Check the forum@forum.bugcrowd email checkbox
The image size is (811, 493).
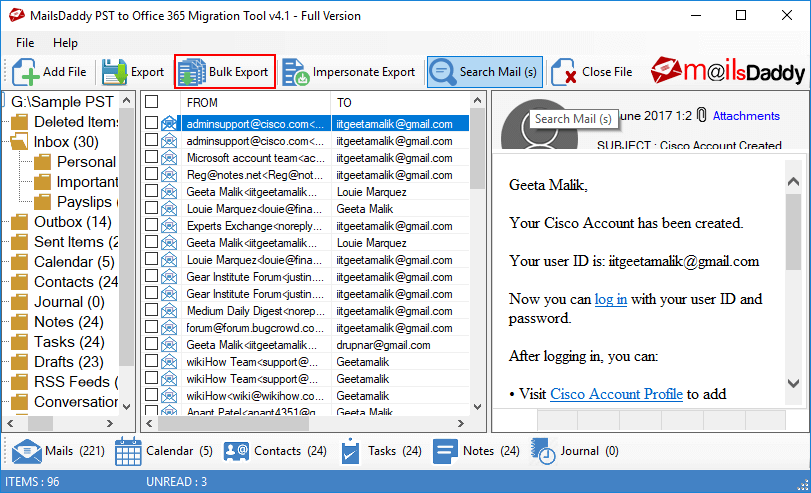tap(152, 327)
